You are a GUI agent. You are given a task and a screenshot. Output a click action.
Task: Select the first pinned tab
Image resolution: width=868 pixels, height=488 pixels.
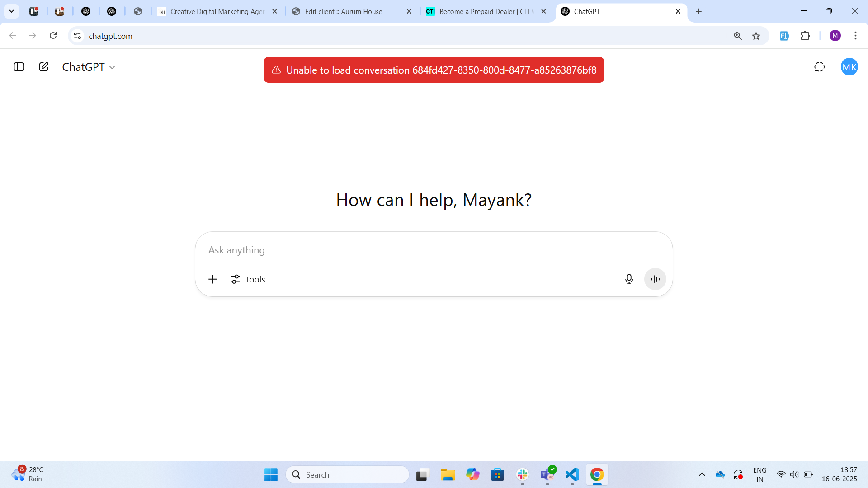(x=34, y=11)
